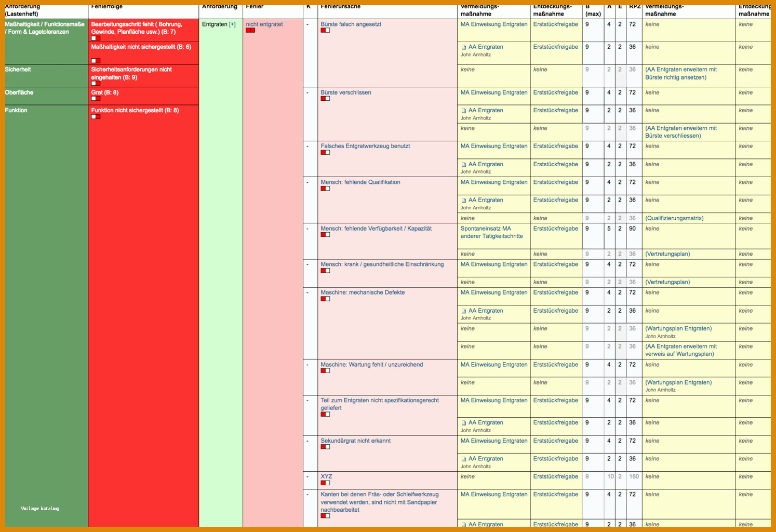Click document icon of AA Entgraten, Bürste verschlissen row
776x532 pixels.
464,111
